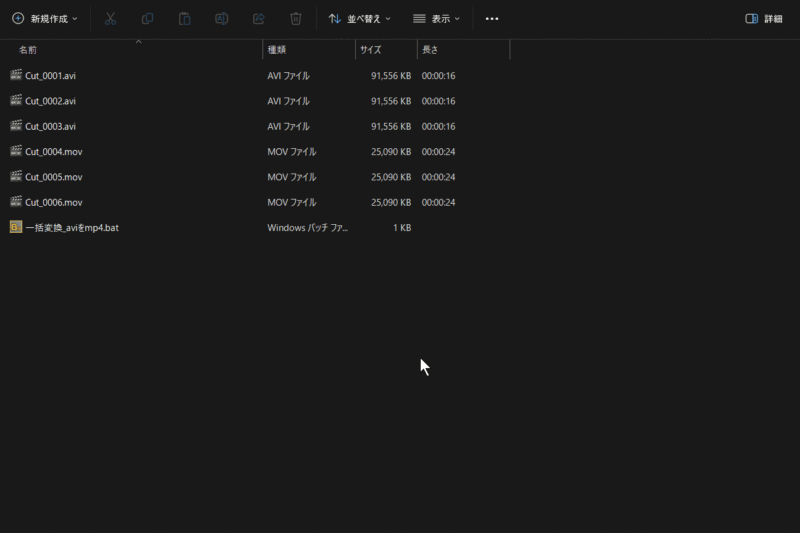Viewport: 800px width, 533px height.
Task: Click the Delete trash can icon
Action: point(295,19)
